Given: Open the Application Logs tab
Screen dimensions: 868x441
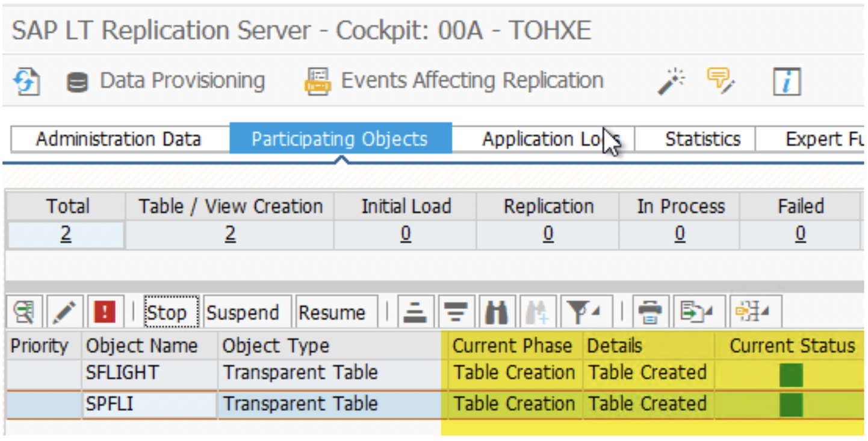Looking at the screenshot, I should (543, 139).
